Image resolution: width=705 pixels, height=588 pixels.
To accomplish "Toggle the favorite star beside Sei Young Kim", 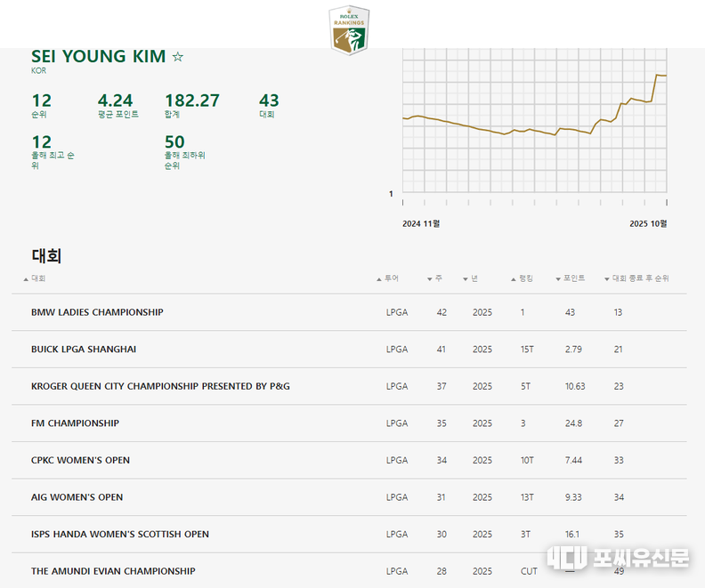I will tap(178, 57).
